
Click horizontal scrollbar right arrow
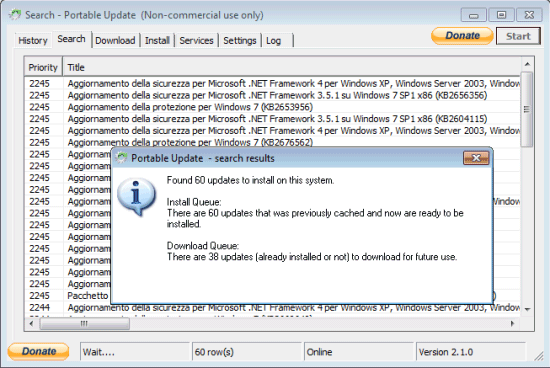(x=512, y=323)
